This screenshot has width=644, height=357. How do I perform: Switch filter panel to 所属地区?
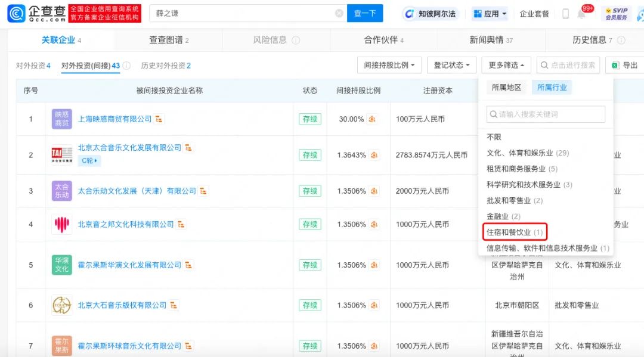click(506, 88)
